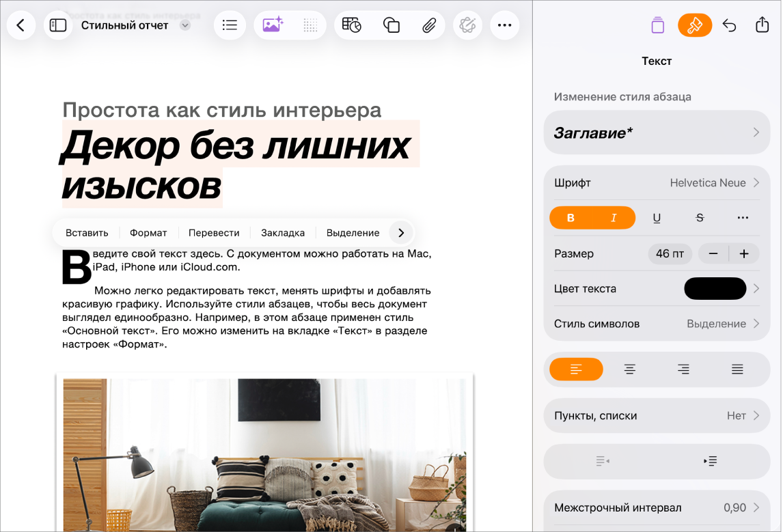Open the document title dropdown arrow
The height and width of the screenshot is (532, 783).
coord(185,25)
